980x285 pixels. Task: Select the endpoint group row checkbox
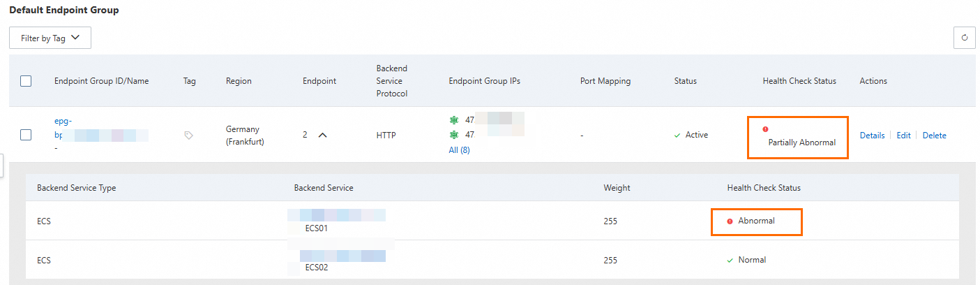click(x=26, y=135)
